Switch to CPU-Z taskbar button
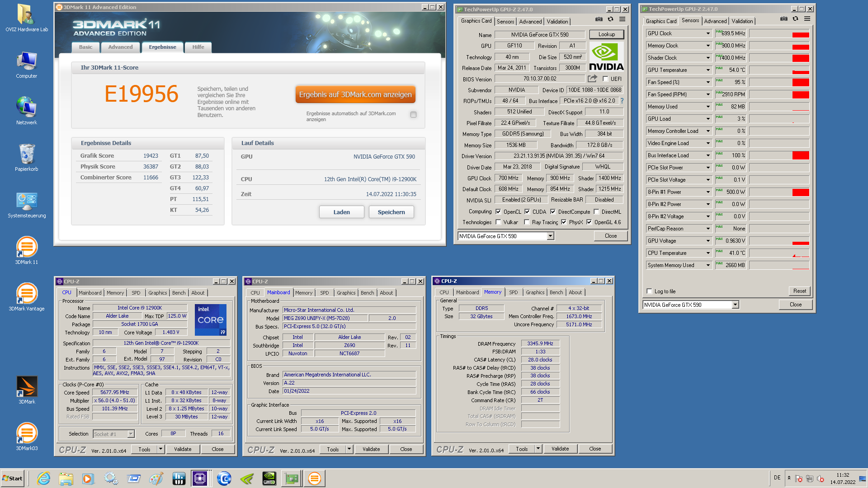The width and height of the screenshot is (868, 488). pyautogui.click(x=199, y=479)
